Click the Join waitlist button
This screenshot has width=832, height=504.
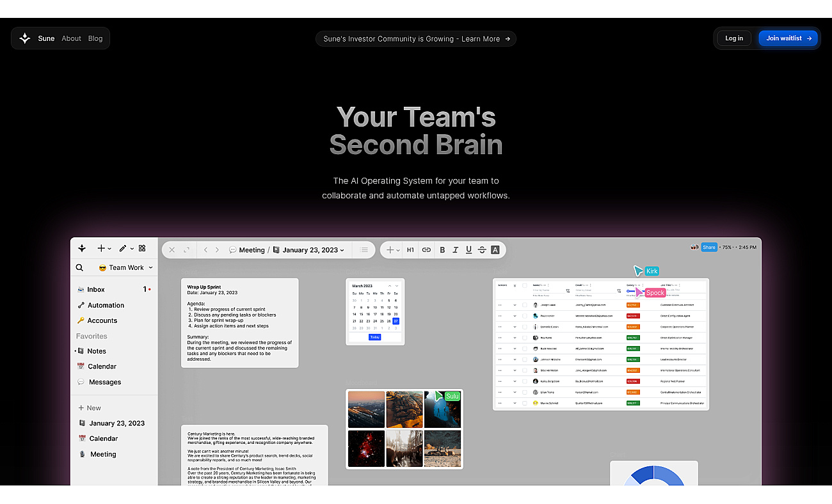point(788,38)
